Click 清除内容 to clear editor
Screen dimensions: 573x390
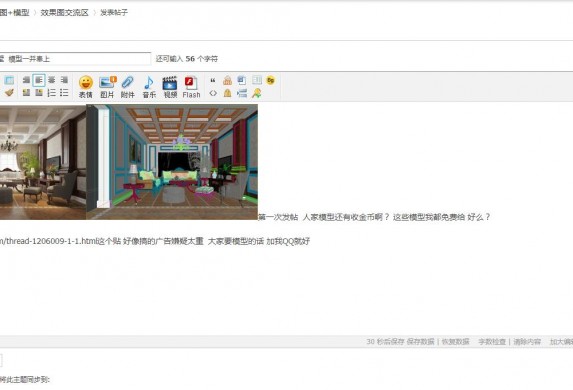point(527,342)
